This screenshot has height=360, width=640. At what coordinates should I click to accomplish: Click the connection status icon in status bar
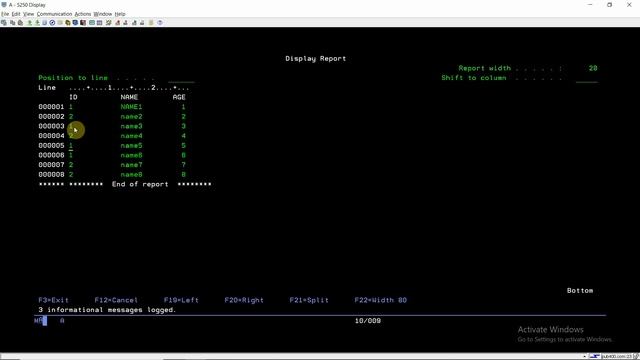pyautogui.click(x=594, y=357)
